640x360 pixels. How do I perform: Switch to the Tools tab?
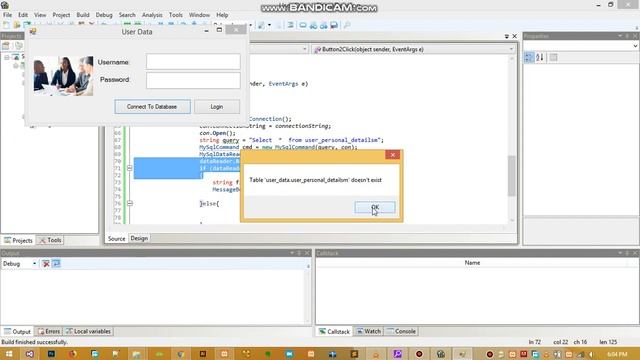50,240
